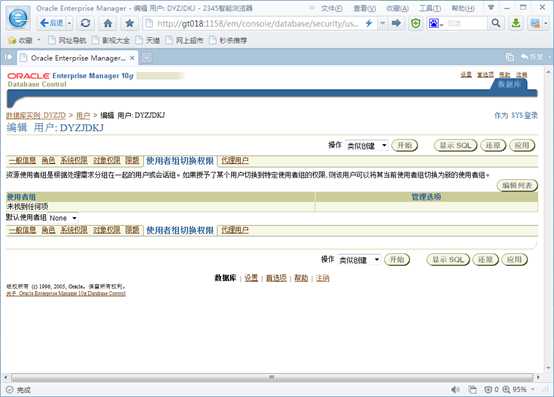
Task: Open the 影视大全 bookmark
Action: coord(111,41)
